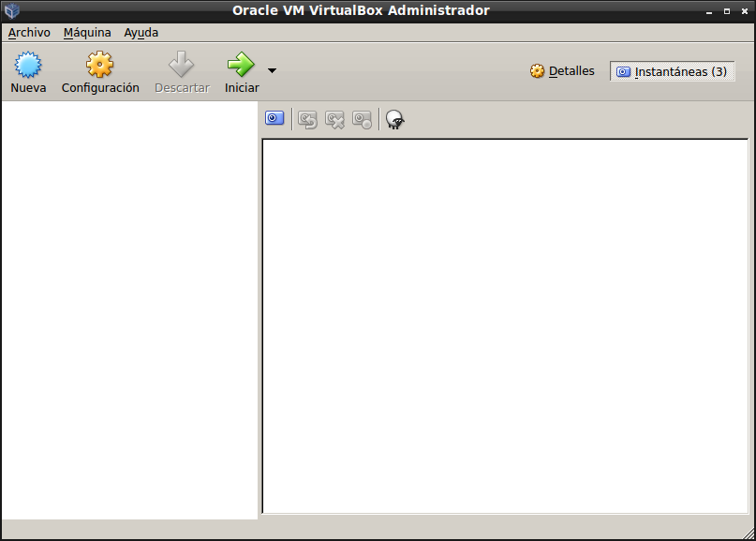Click the delete snapshot icon
Viewport: 756px width, 541px height.
(x=334, y=119)
